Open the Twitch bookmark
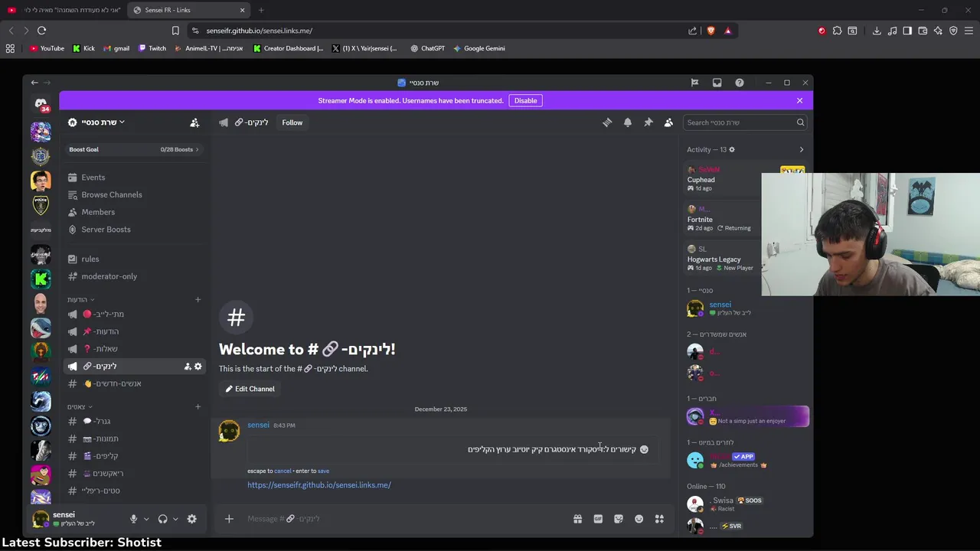This screenshot has width=980, height=551. [x=152, y=48]
